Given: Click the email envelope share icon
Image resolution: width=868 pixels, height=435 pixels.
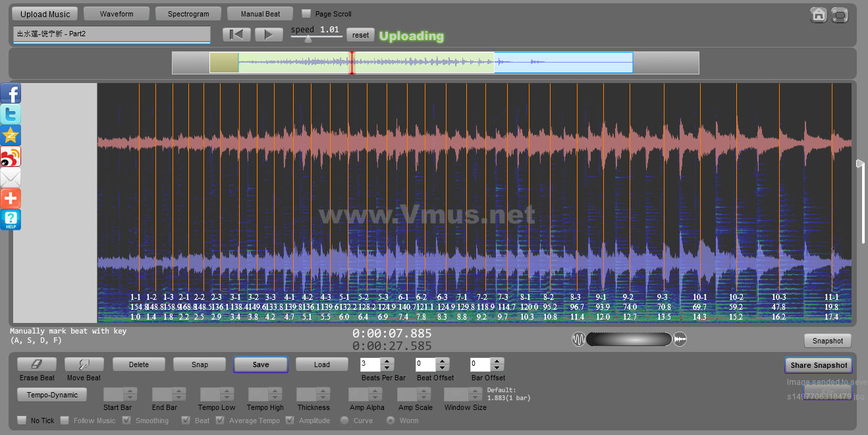Looking at the screenshot, I should pos(11,178).
